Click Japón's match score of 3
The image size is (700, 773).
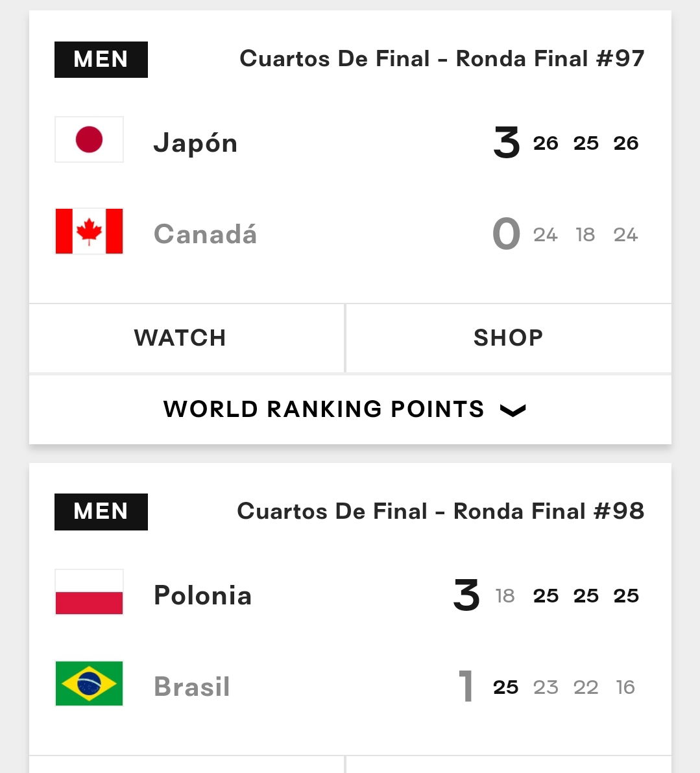[507, 143]
